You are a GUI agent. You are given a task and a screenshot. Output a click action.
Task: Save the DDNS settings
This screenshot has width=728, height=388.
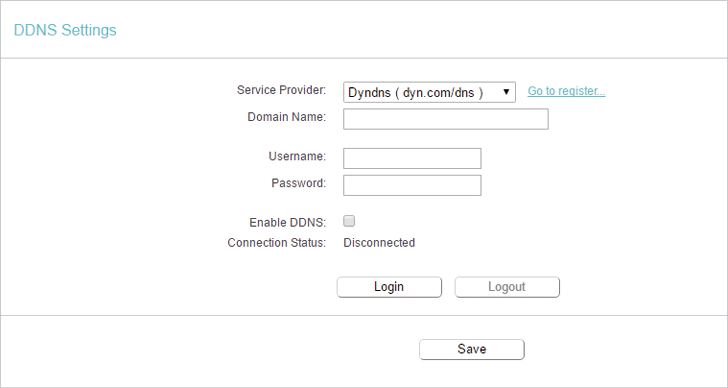[x=472, y=349]
